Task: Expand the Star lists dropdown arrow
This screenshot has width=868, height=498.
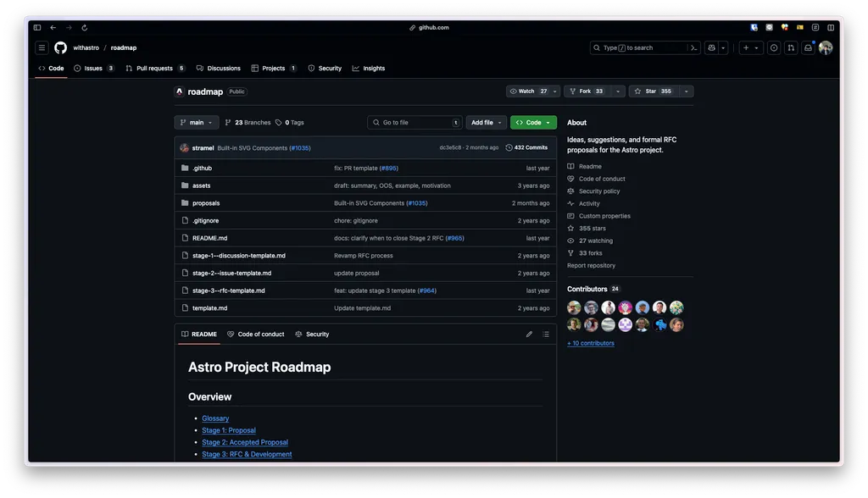Action: click(x=687, y=91)
